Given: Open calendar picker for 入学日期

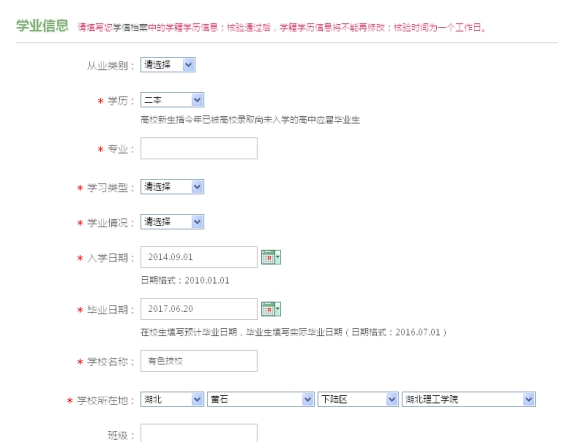Looking at the screenshot, I should click(271, 257).
